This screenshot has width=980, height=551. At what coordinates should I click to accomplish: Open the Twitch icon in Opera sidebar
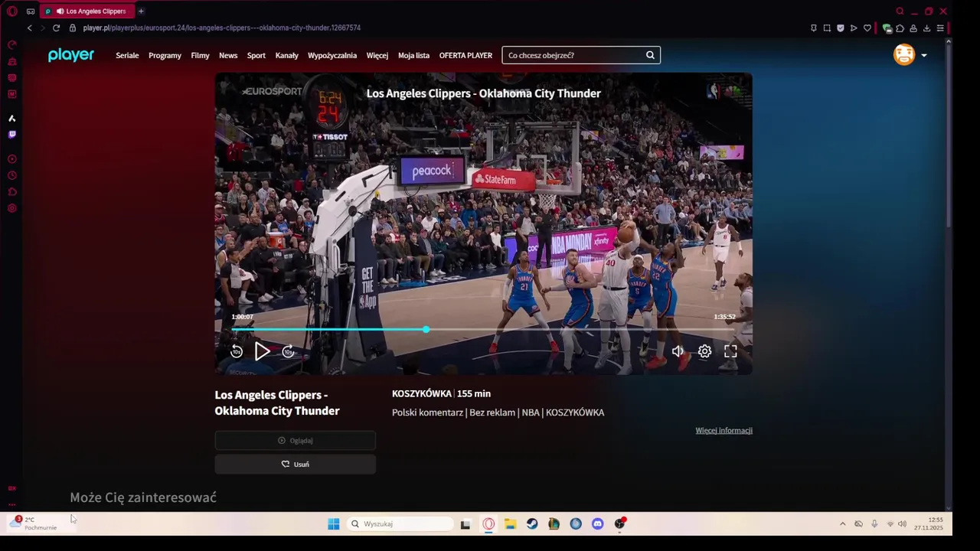(x=11, y=135)
